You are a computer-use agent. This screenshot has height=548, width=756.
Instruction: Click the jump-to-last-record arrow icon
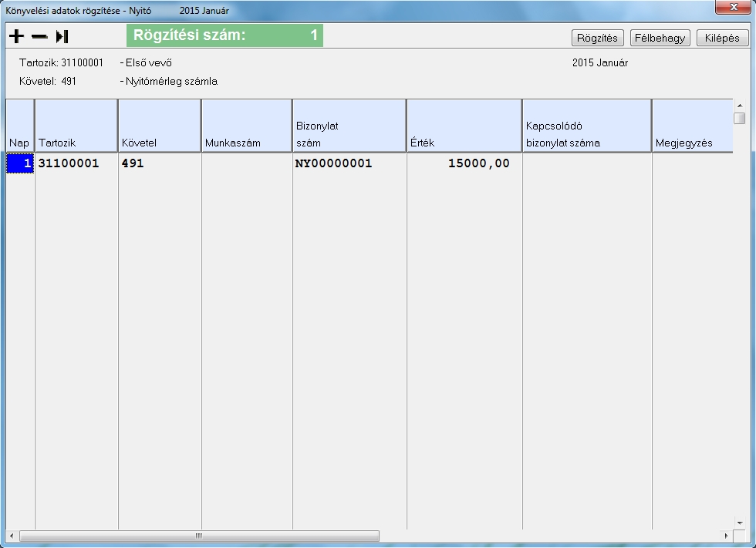click(62, 36)
